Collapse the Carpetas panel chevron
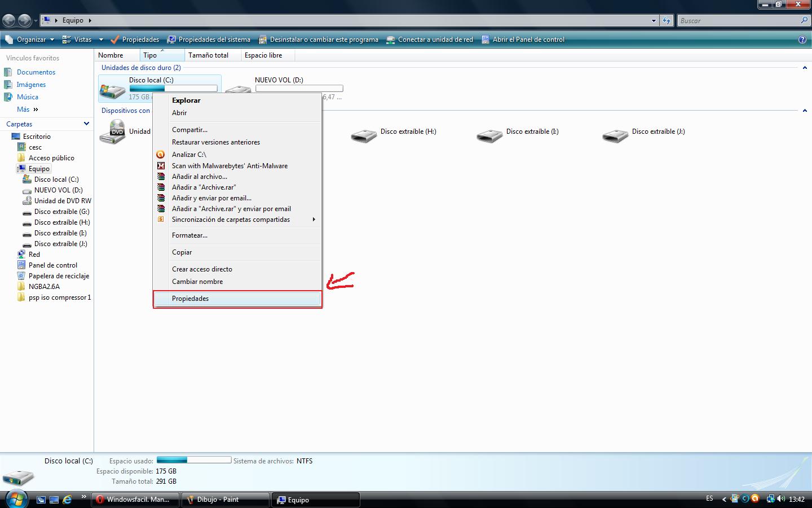The width and height of the screenshot is (812, 508). (86, 123)
